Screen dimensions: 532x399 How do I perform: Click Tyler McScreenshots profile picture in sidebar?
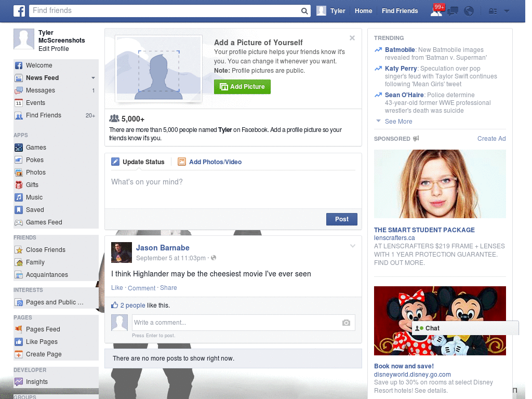pos(24,39)
